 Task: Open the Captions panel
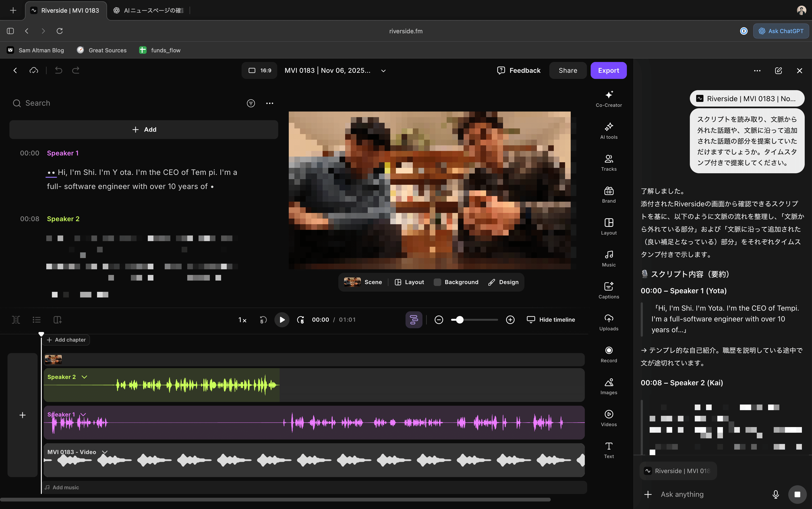609,290
